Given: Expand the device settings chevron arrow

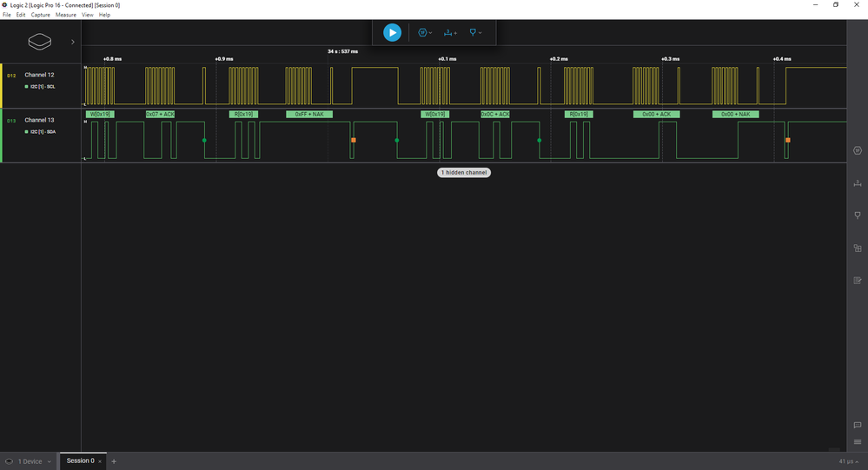Looking at the screenshot, I should tap(72, 42).
